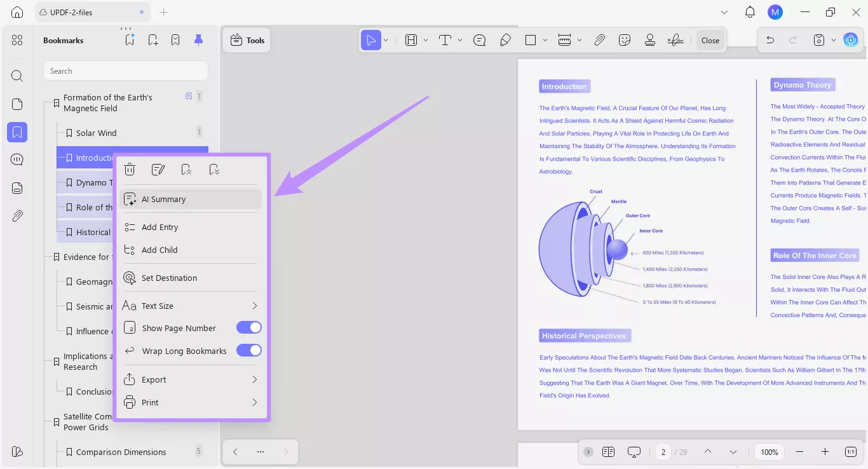Click the AI bookmark generator icon
Screen dimensions: 868x469
(130, 40)
